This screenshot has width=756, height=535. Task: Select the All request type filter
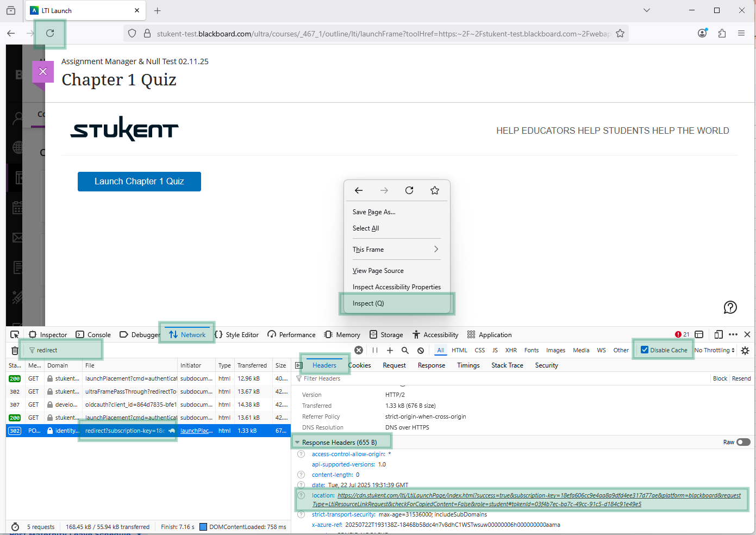coord(440,350)
